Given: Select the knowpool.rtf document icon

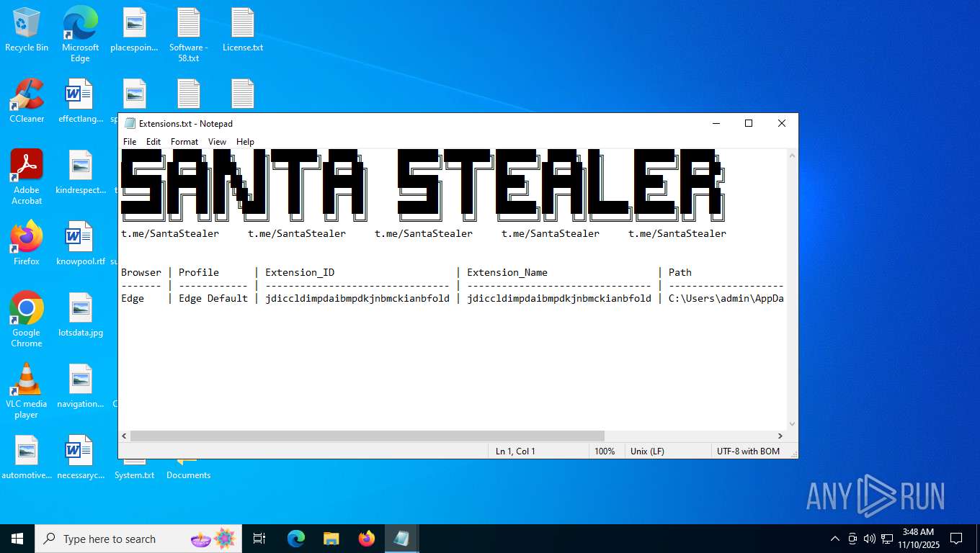Looking at the screenshot, I should (80, 243).
